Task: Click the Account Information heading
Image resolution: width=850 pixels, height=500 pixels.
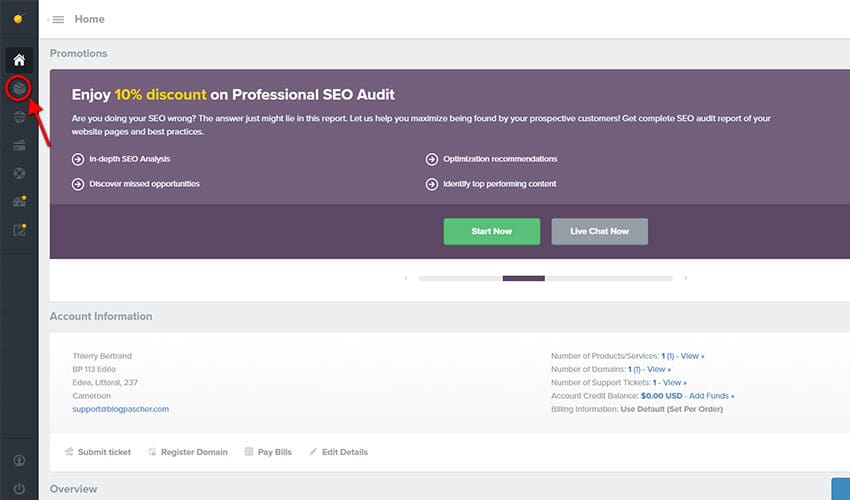Action: point(101,316)
